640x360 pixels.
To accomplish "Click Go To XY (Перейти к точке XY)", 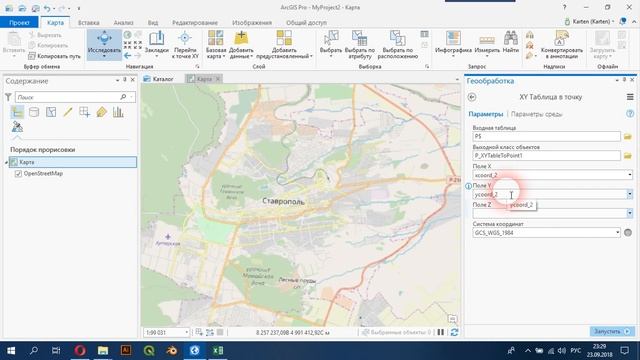I will 185,44.
